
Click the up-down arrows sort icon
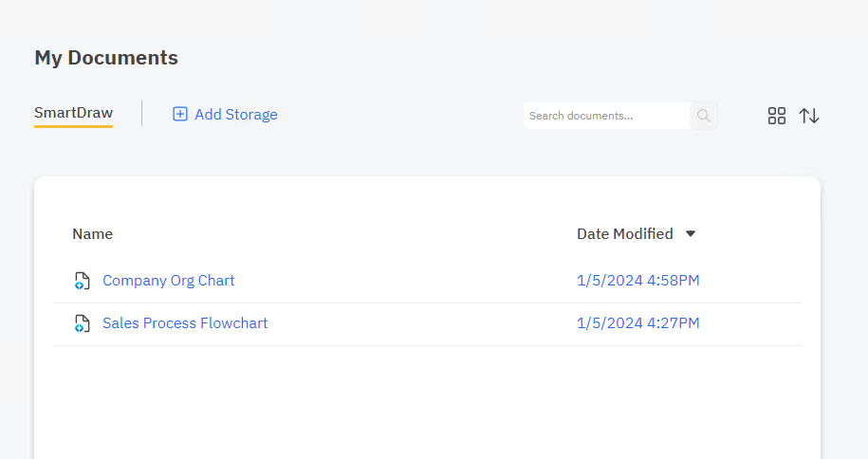click(809, 116)
